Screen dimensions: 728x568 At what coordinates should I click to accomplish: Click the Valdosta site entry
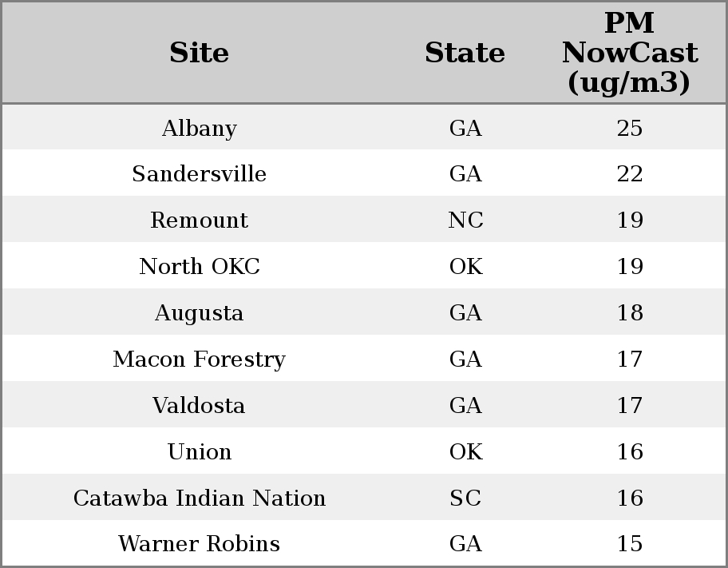(x=199, y=406)
